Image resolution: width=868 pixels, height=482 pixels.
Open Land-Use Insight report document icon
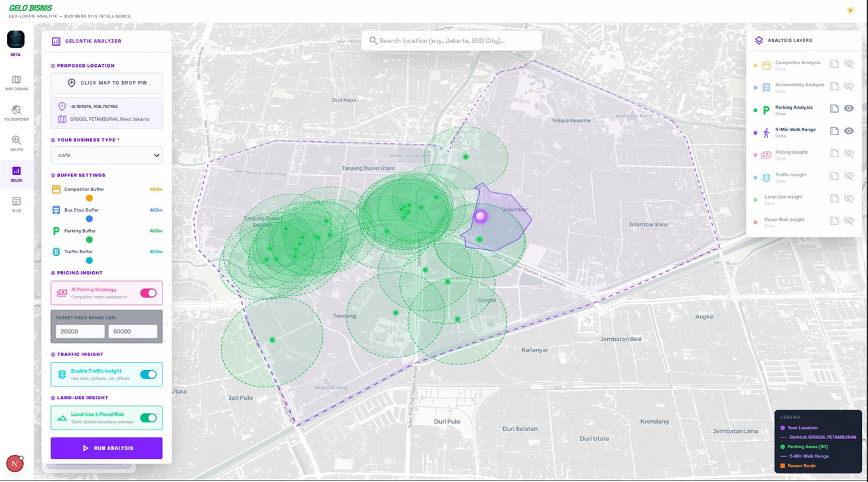[x=834, y=198]
